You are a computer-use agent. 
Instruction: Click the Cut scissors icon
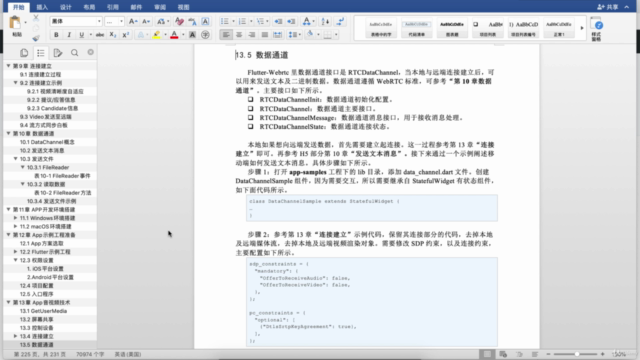[36, 18]
